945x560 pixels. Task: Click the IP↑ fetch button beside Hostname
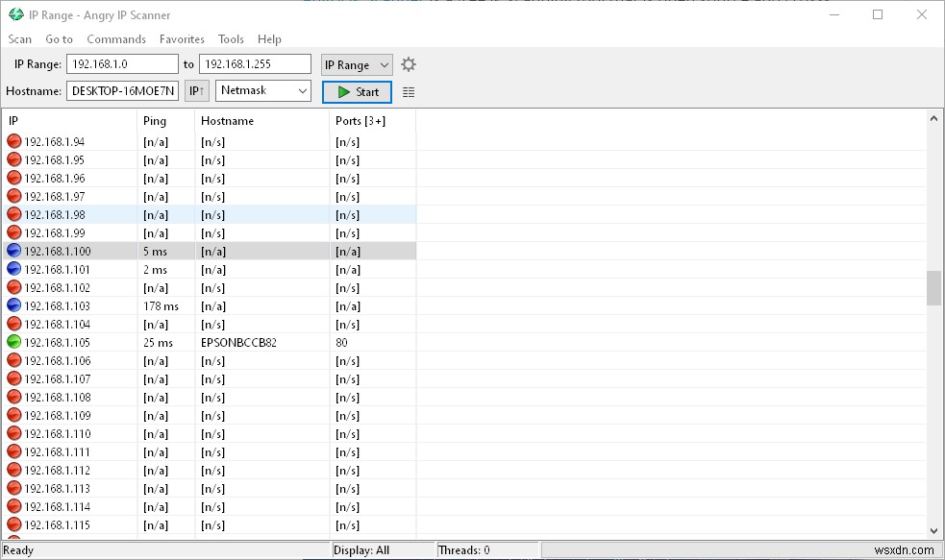196,91
